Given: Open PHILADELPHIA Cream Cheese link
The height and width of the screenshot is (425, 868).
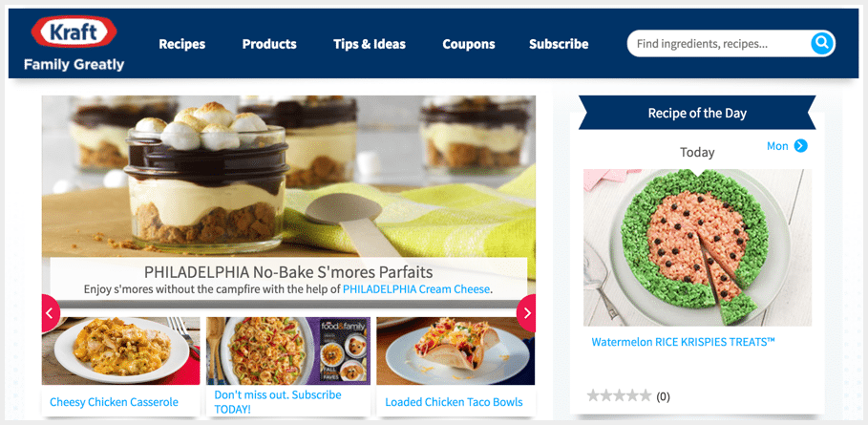Looking at the screenshot, I should tap(416, 288).
